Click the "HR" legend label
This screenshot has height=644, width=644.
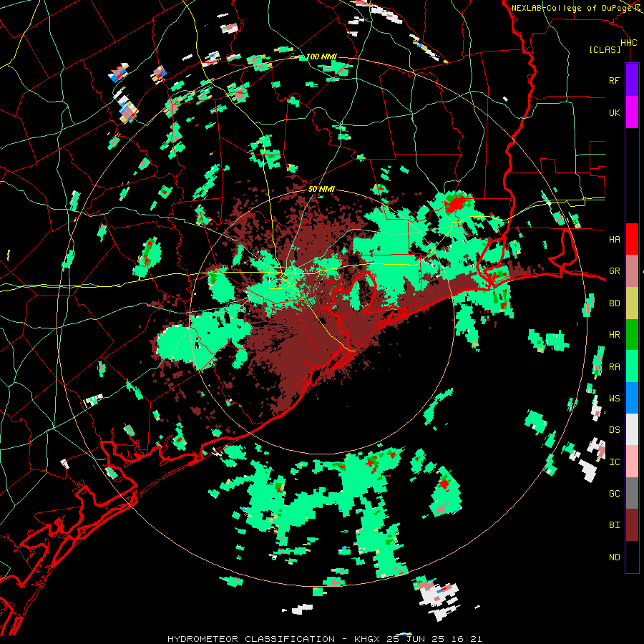click(614, 335)
